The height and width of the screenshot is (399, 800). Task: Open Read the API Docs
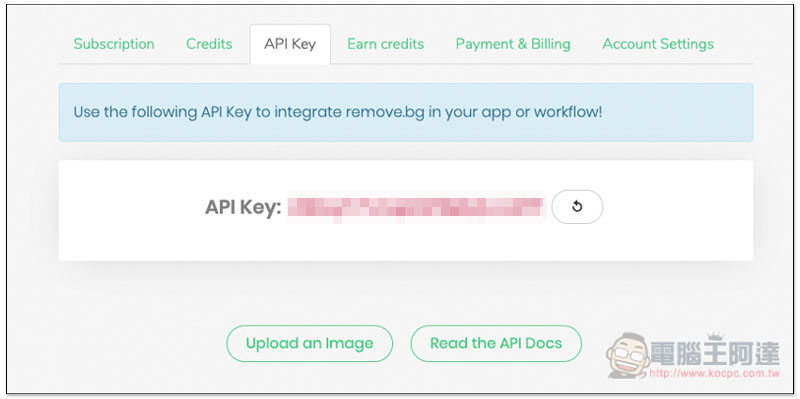coord(496,343)
